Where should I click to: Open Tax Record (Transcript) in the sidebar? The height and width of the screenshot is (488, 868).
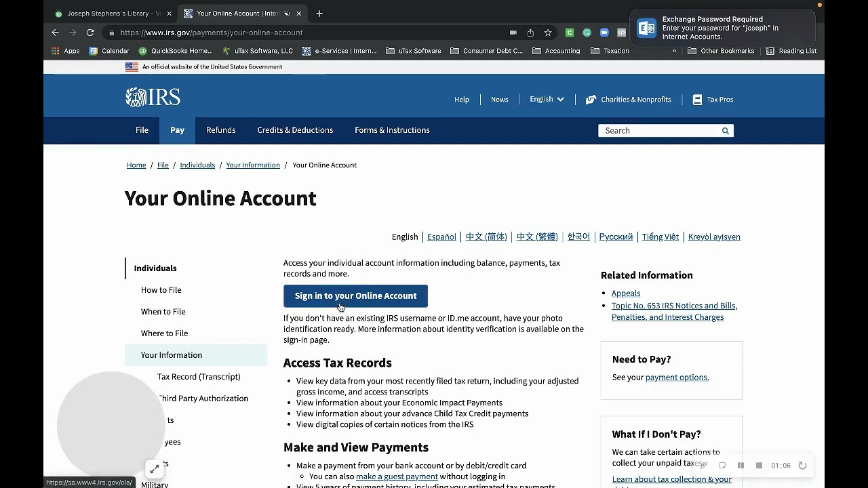pos(199,377)
